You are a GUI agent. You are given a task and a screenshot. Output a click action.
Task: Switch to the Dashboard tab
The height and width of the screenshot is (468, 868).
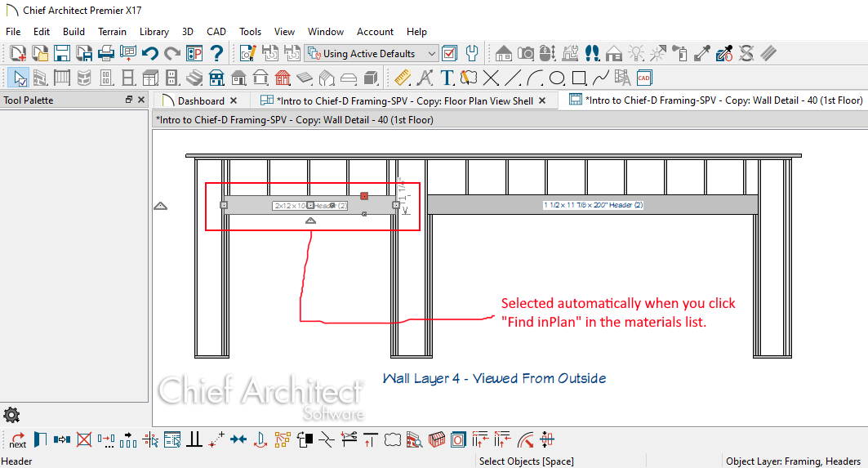[x=200, y=100]
